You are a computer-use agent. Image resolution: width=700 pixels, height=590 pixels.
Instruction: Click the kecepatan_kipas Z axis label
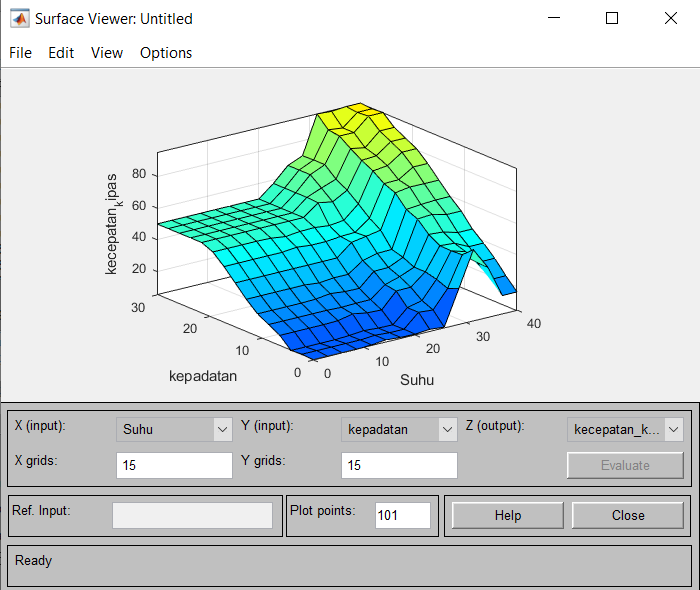point(112,224)
